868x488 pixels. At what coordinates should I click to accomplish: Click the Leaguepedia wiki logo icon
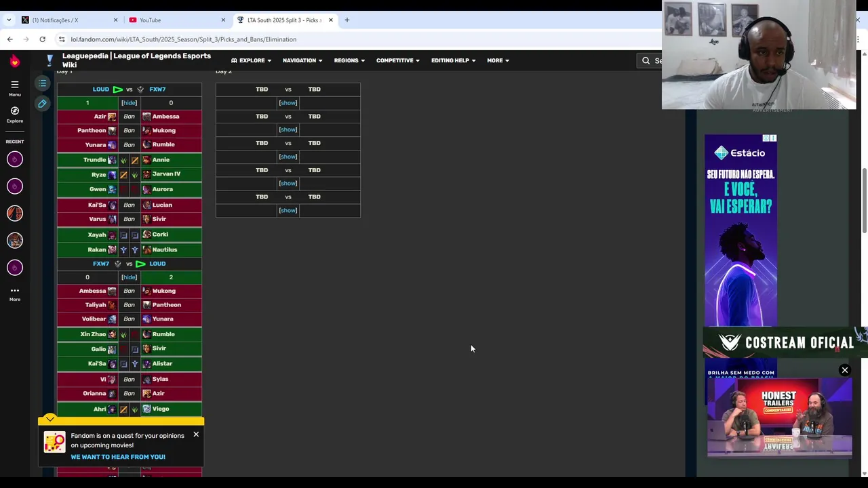pos(50,60)
